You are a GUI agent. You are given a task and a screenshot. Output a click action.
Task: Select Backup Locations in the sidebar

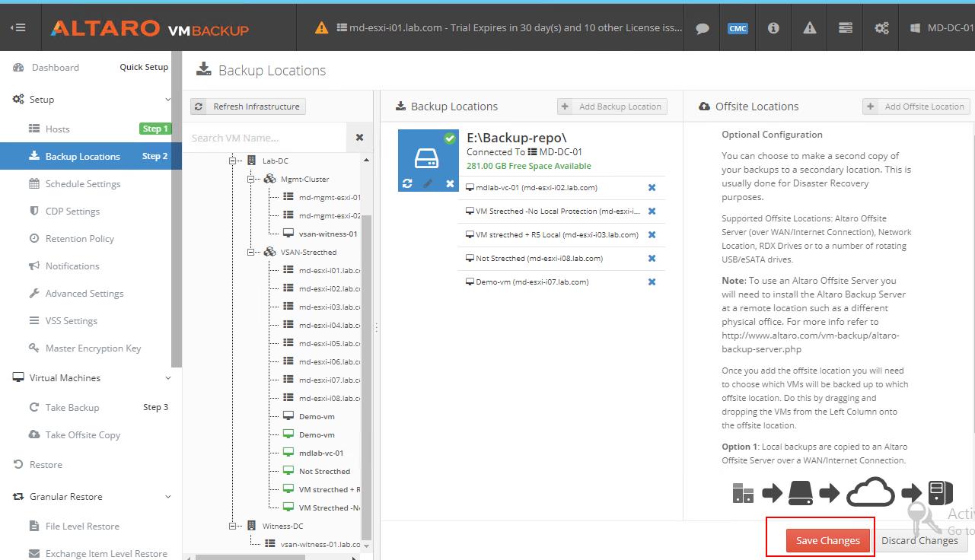pos(91,157)
